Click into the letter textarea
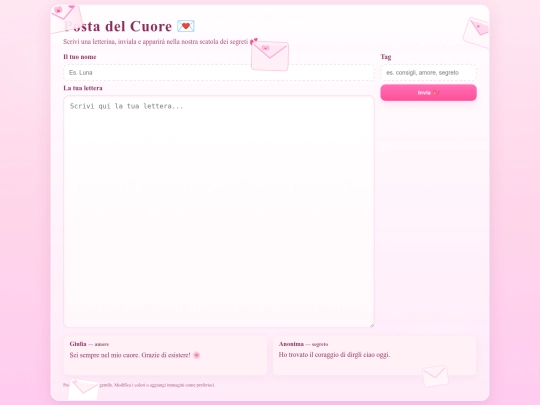Image resolution: width=540 pixels, height=405 pixels. tap(219, 211)
